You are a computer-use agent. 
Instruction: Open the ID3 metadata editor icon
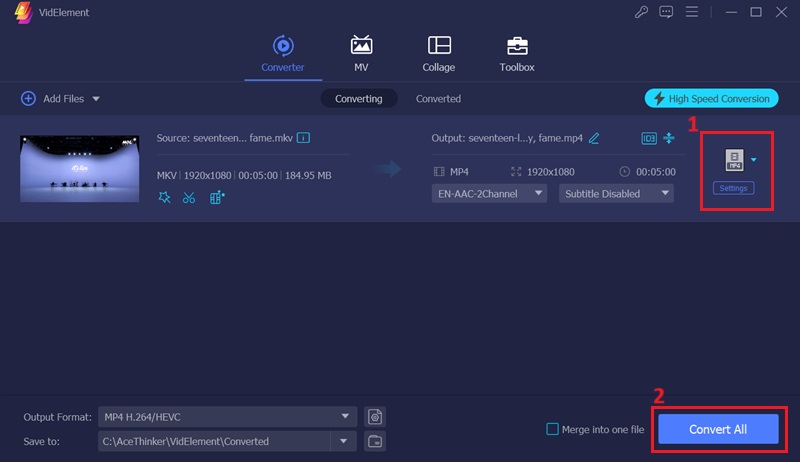click(x=649, y=138)
